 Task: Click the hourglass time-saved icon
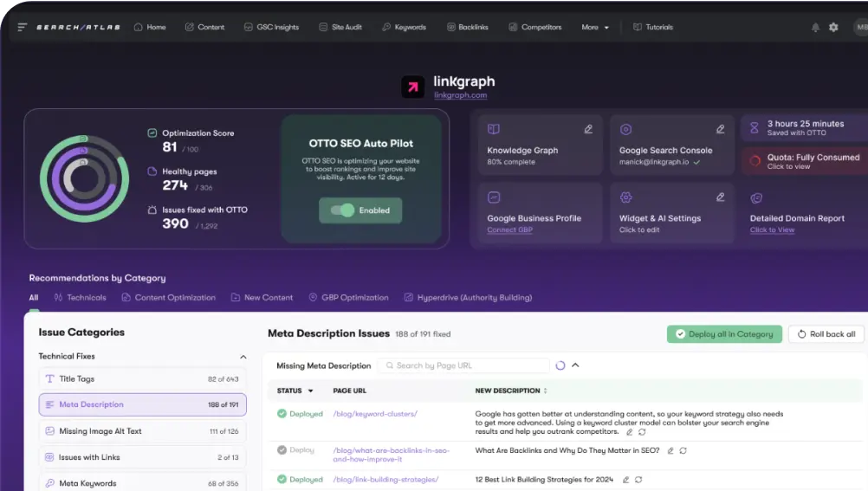[x=754, y=128]
